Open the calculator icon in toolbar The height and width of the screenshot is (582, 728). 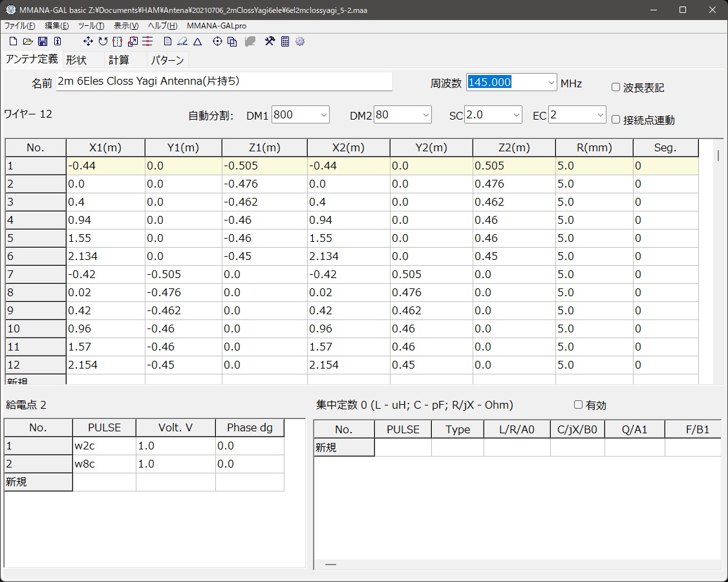[285, 42]
